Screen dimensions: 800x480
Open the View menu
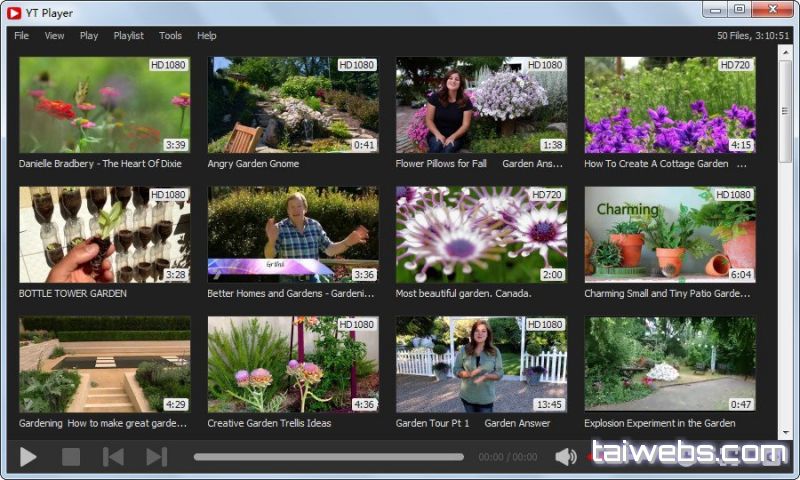(54, 35)
